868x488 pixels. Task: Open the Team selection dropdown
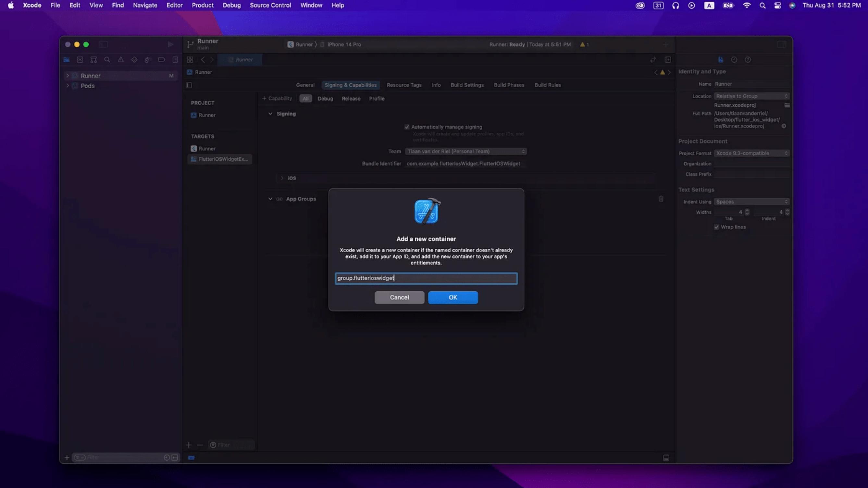coord(466,151)
